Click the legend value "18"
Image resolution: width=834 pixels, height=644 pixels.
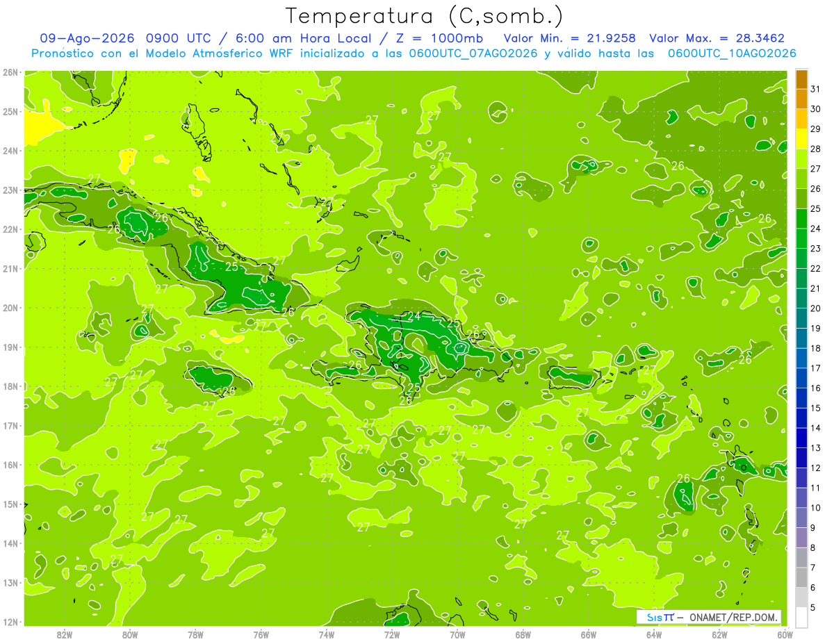815,348
